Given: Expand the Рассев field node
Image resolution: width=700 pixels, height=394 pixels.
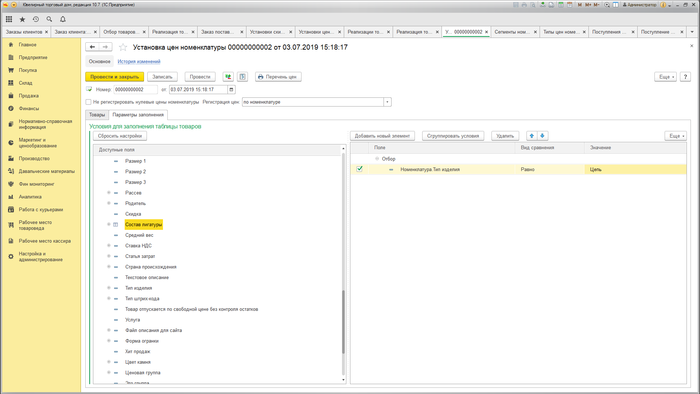Looking at the screenshot, I should click(108, 193).
